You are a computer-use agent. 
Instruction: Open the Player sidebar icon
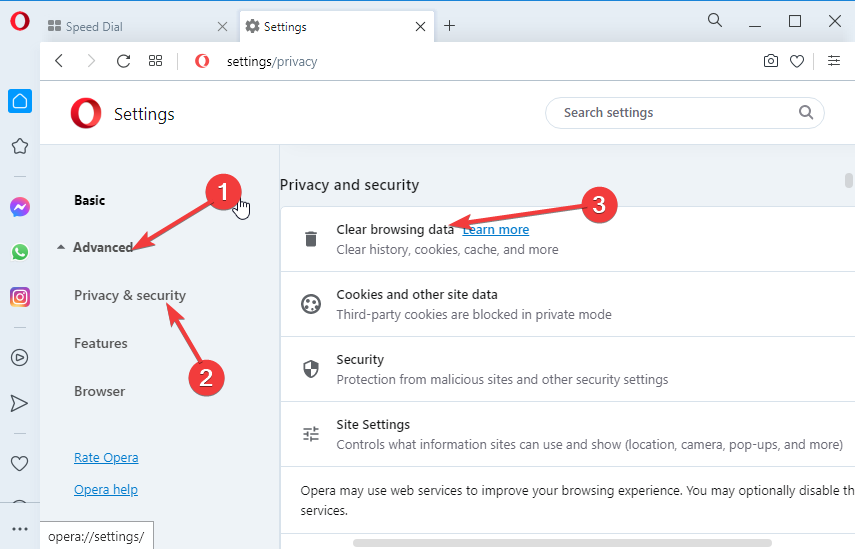click(x=20, y=358)
